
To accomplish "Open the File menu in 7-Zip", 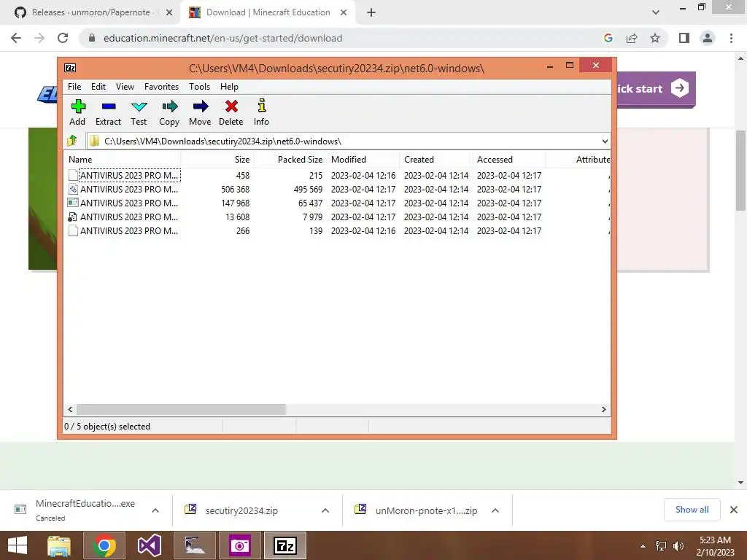I will (x=74, y=87).
